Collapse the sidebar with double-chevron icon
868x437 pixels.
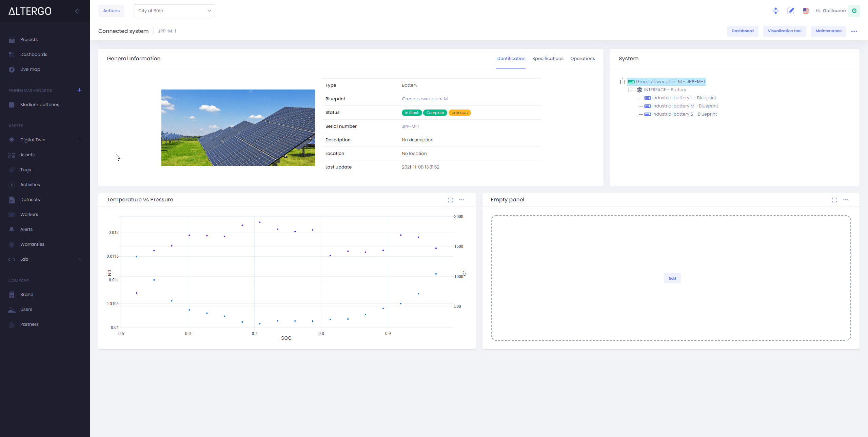(78, 11)
